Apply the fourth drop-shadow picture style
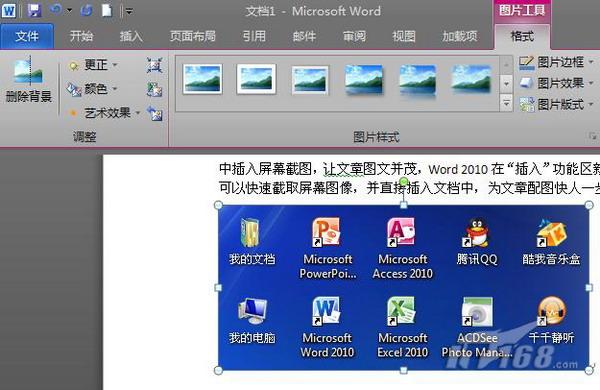600x390 pixels. 364,79
